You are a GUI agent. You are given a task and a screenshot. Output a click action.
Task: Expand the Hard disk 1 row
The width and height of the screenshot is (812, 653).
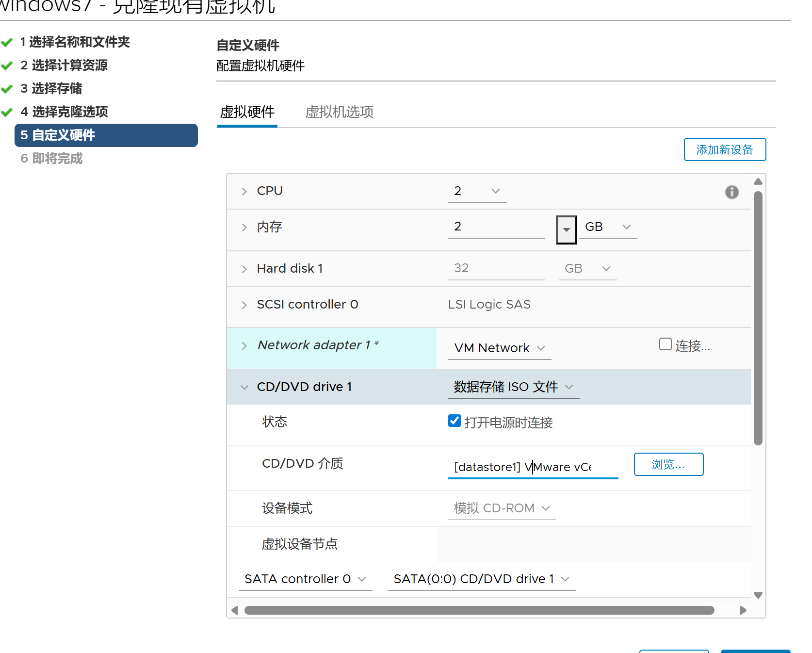tap(244, 269)
